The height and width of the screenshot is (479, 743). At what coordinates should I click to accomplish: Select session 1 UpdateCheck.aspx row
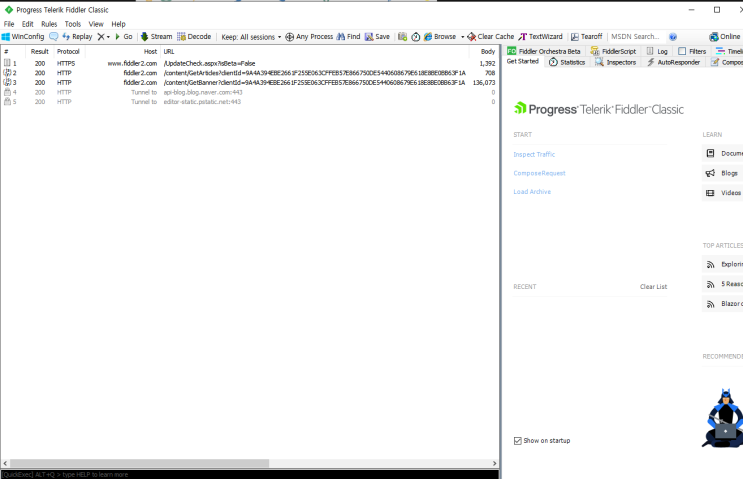click(250, 63)
